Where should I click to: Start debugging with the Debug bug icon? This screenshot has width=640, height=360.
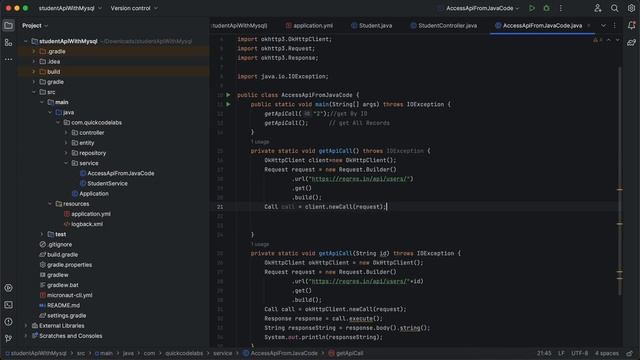coord(547,8)
